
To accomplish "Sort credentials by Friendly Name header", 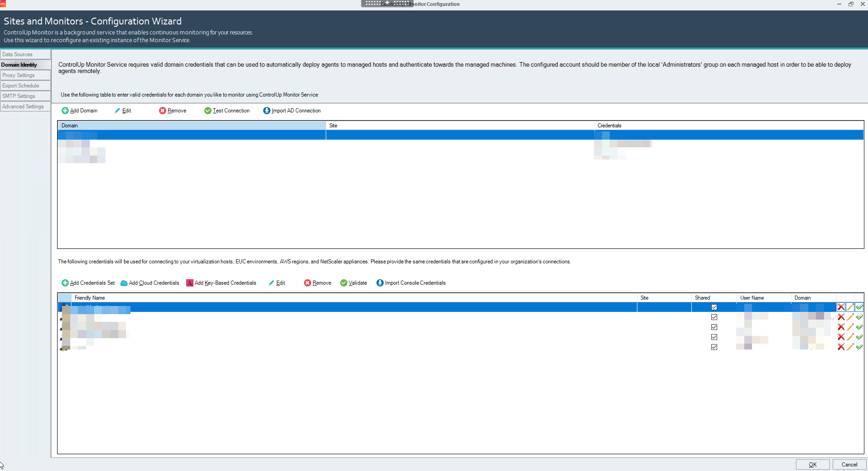I will click(x=354, y=298).
